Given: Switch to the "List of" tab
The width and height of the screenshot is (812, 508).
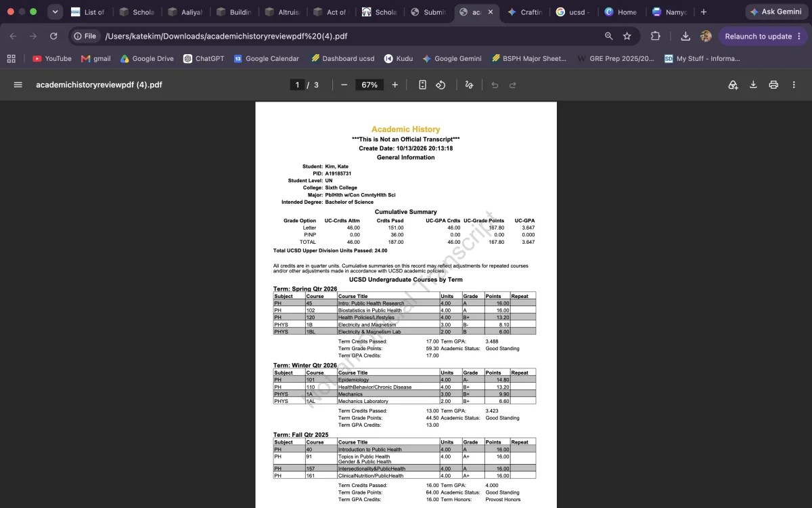Looking at the screenshot, I should [88, 12].
